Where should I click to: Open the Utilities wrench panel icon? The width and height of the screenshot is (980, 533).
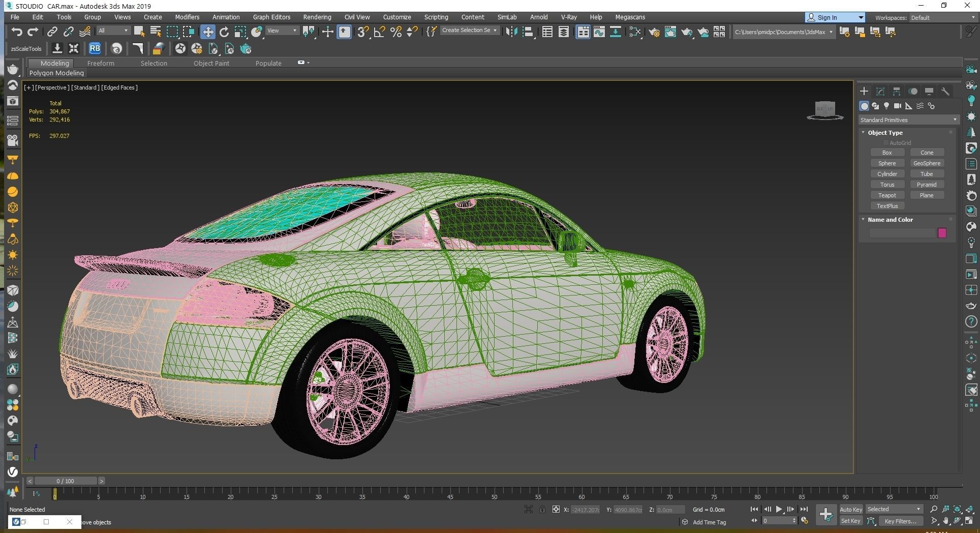945,92
